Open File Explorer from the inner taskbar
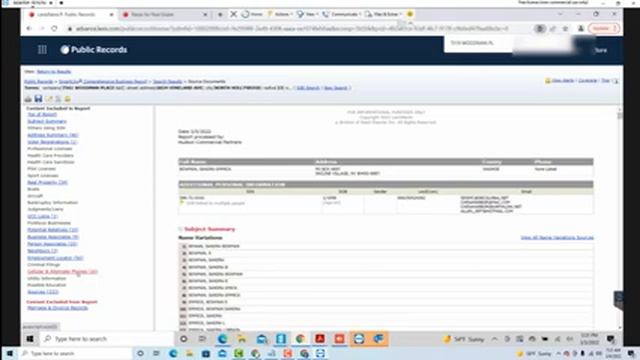This screenshot has height=360, width=640. pos(242,339)
